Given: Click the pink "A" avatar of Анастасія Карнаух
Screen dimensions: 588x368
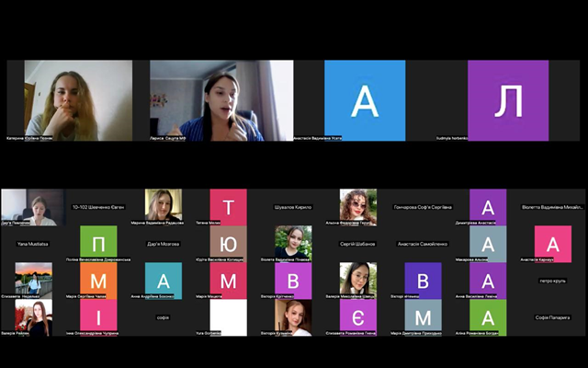Looking at the screenshot, I should click(x=552, y=243).
